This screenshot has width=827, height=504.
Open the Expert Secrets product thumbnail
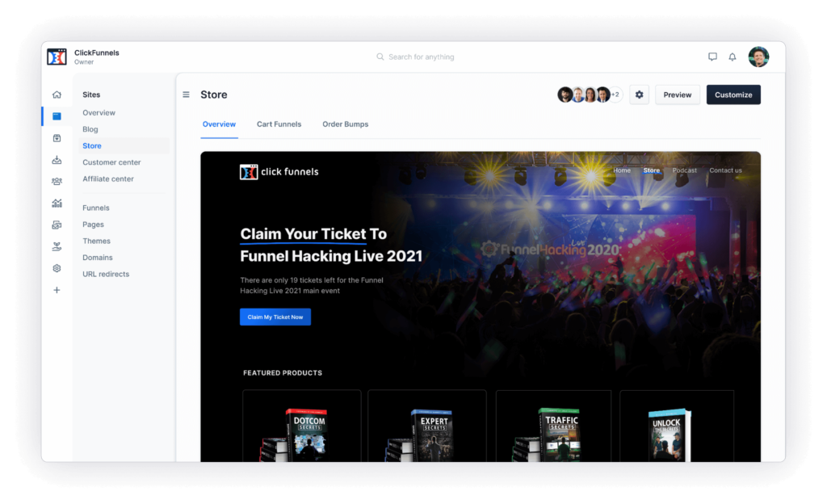coord(426,426)
